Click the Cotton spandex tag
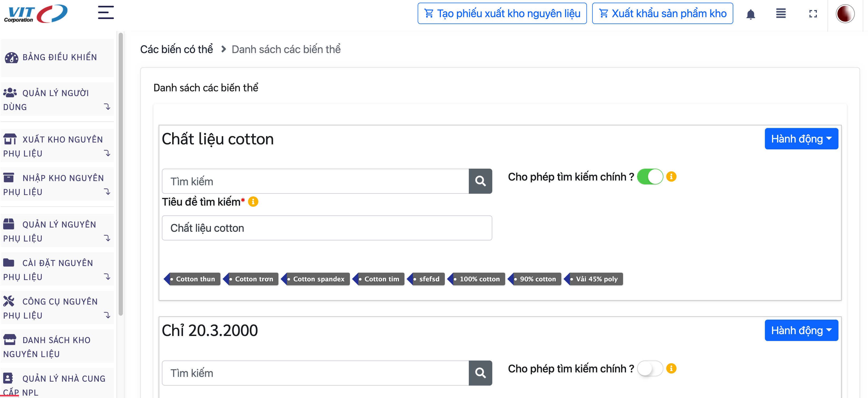Image resolution: width=868 pixels, height=398 pixels. point(318,279)
